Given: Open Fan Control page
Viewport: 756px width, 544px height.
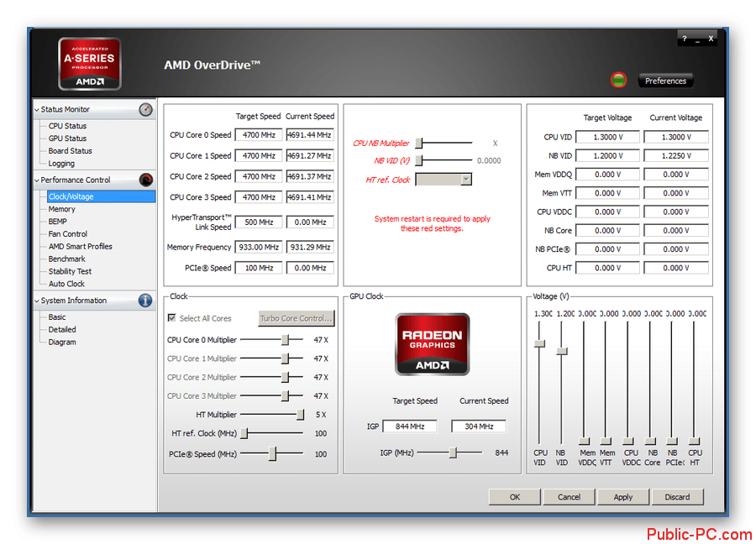Looking at the screenshot, I should pos(67,234).
